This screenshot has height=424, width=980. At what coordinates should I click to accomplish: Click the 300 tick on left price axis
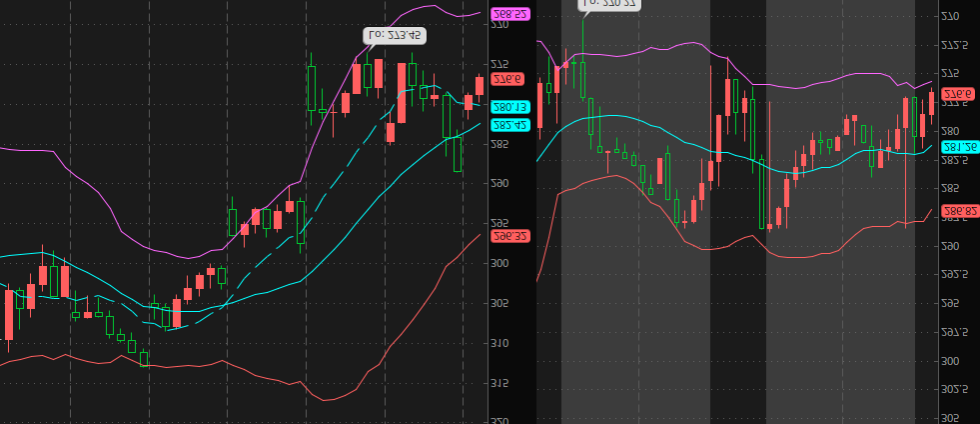(x=499, y=263)
